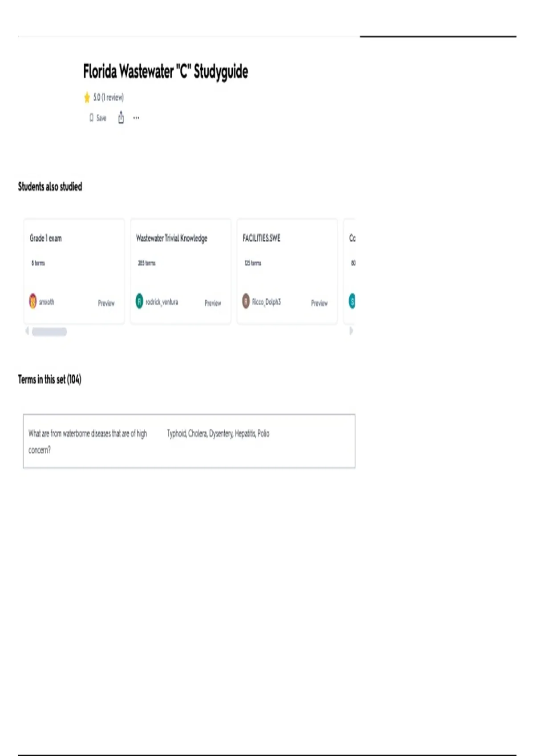The image size is (534, 756).
Task: Preview the FACILITIES.SWE set
Action: [319, 303]
